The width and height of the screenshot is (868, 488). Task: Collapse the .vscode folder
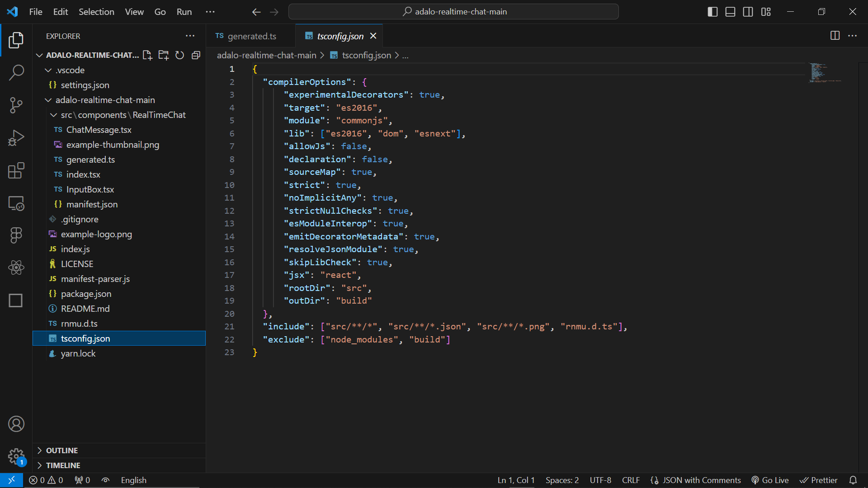tap(48, 70)
